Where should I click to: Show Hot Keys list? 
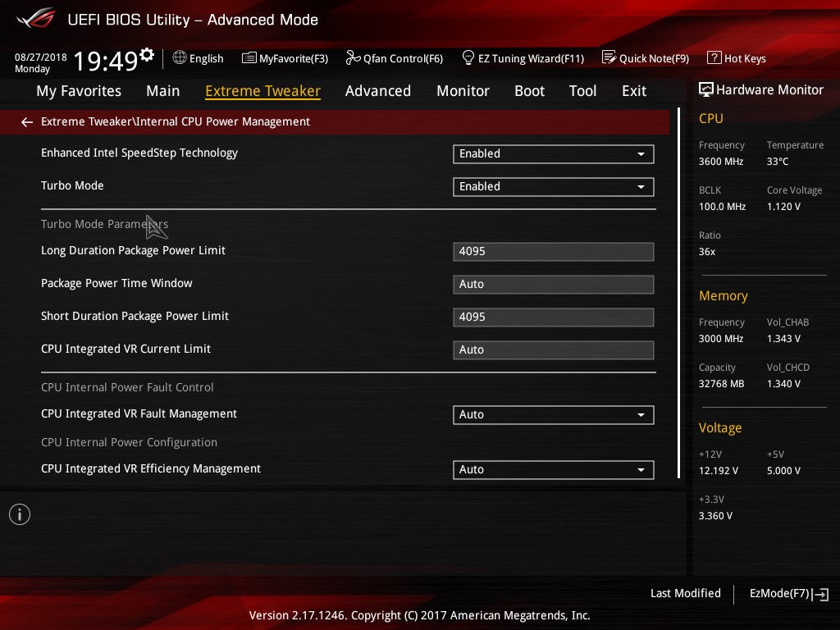737,58
